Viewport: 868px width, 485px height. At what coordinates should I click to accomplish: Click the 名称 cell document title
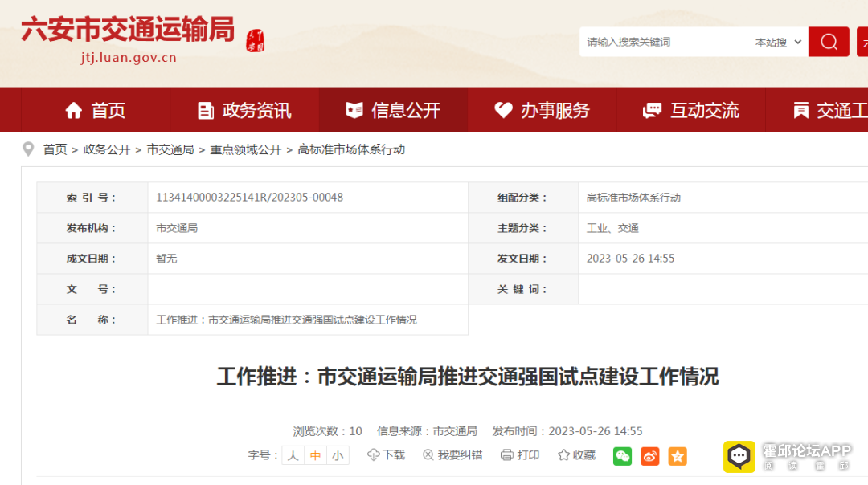(x=286, y=320)
